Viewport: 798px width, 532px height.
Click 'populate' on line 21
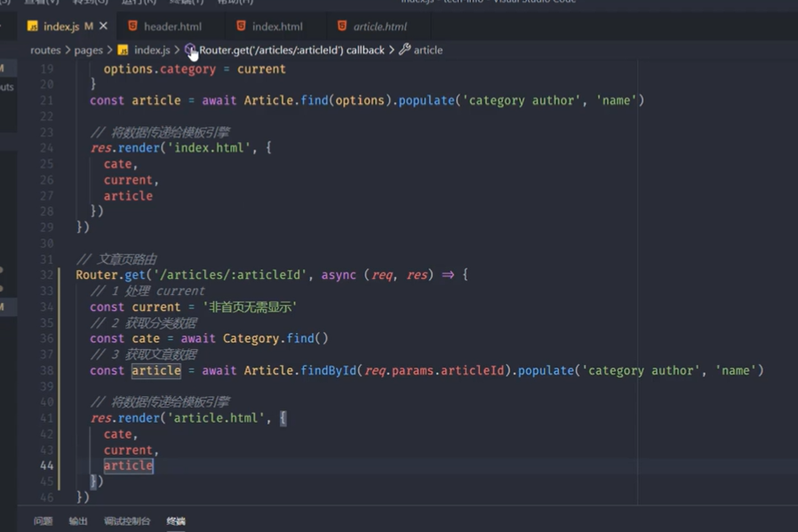pyautogui.click(x=426, y=100)
